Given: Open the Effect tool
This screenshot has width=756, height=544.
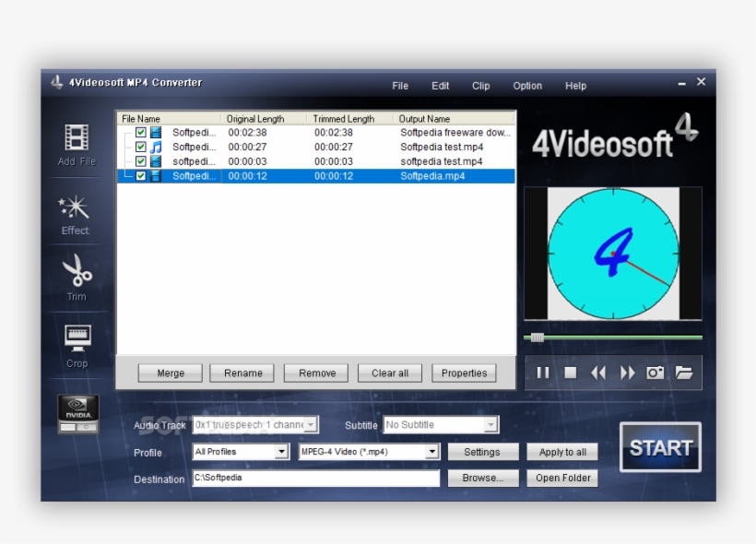Looking at the screenshot, I should point(75,215).
